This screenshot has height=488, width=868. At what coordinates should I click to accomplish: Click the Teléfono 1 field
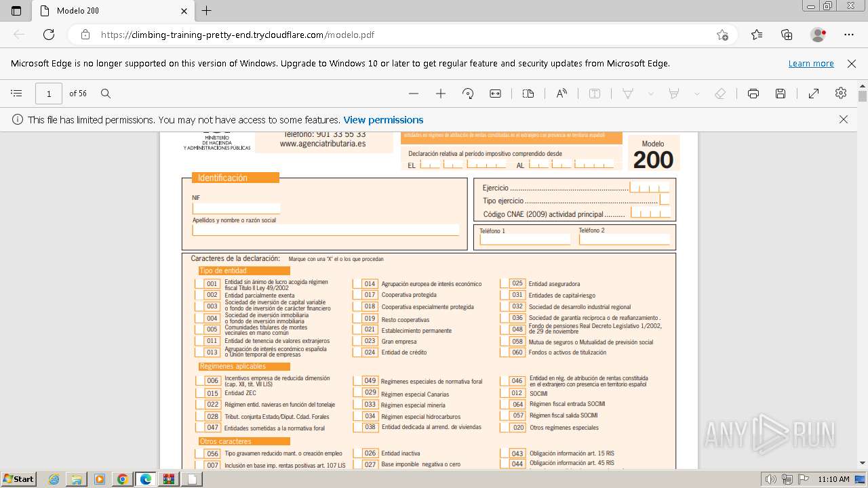[x=525, y=239]
